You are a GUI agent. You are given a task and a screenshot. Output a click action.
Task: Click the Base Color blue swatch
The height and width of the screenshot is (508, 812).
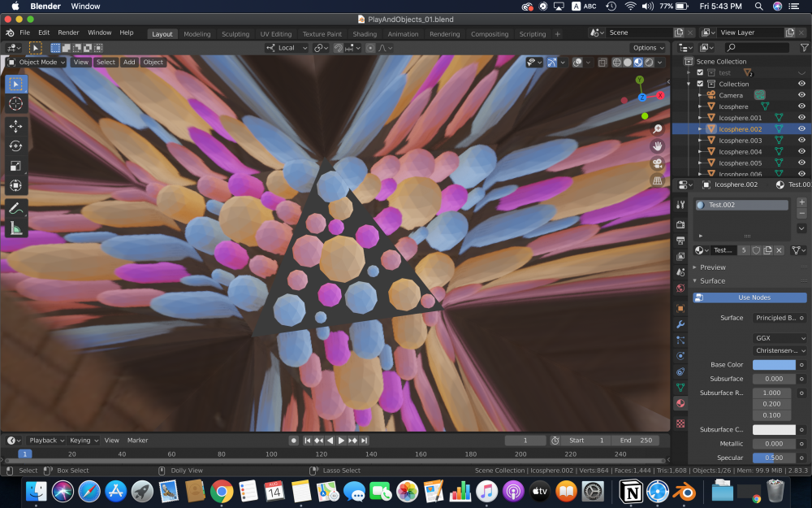click(x=774, y=365)
